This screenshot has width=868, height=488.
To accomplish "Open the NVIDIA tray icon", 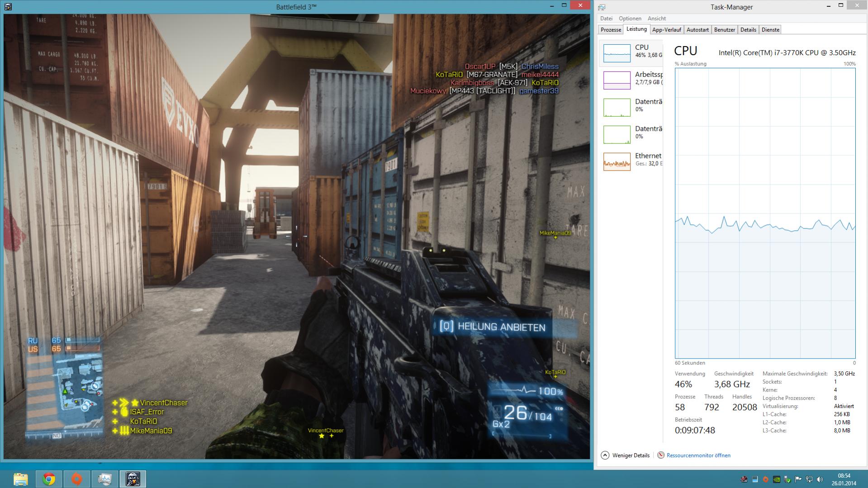I will click(x=776, y=479).
